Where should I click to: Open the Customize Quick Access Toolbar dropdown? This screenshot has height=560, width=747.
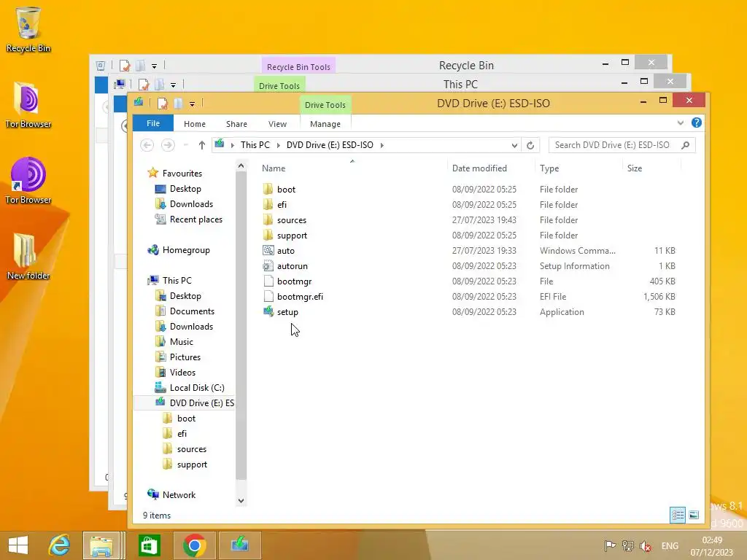click(x=192, y=104)
